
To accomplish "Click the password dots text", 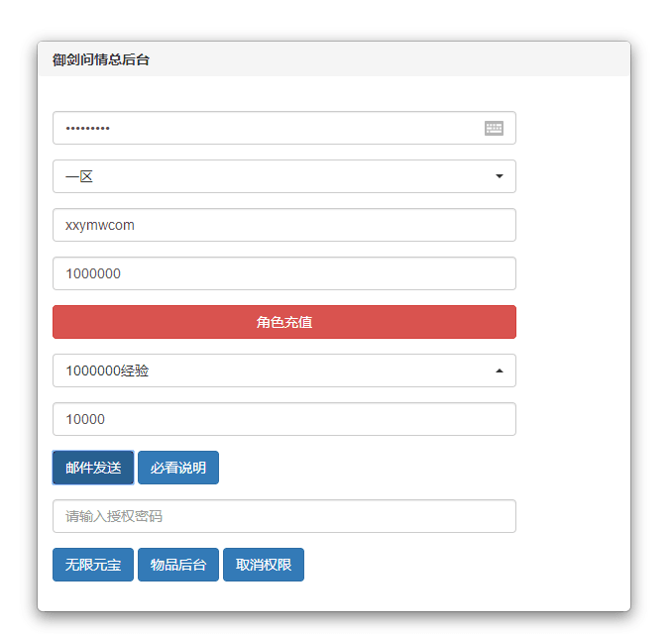I will click(87, 128).
